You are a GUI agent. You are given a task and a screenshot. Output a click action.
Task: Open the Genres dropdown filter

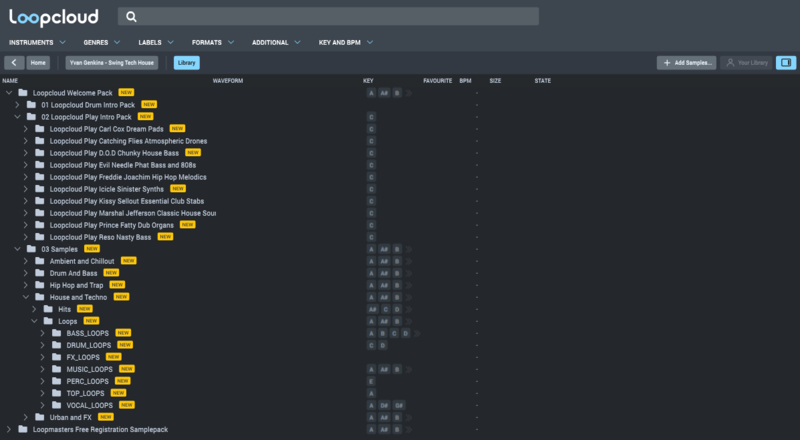[102, 42]
